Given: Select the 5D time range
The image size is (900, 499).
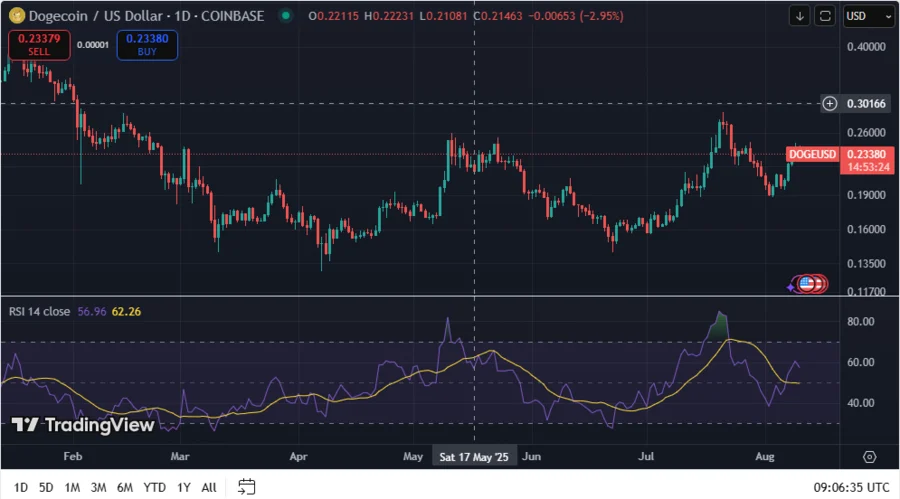Looking at the screenshot, I should coord(46,488).
